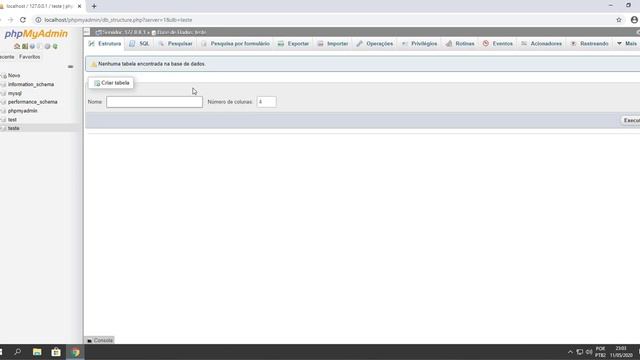
Task: Click the performance_schema database icon
Action: (4, 102)
